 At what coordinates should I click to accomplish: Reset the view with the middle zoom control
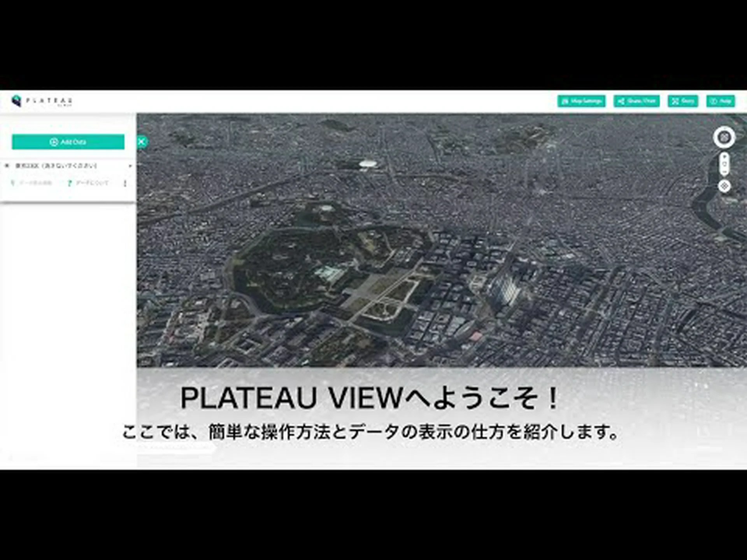[724, 164]
